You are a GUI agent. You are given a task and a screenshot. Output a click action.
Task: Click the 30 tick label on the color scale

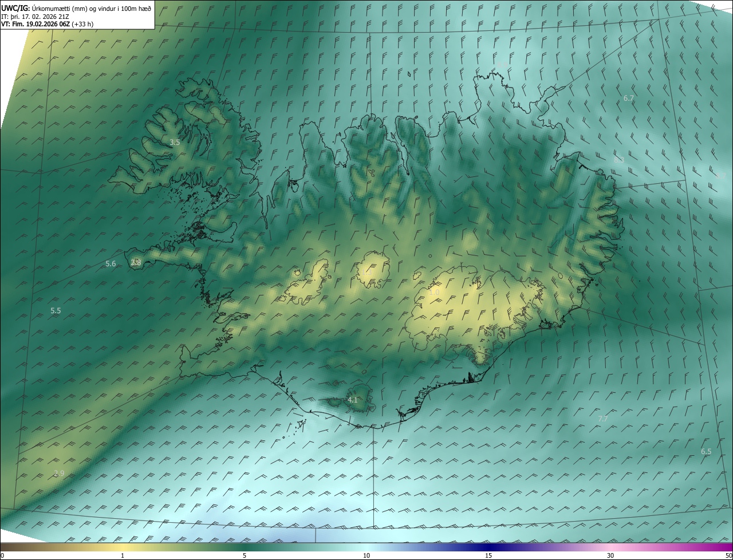(610, 555)
